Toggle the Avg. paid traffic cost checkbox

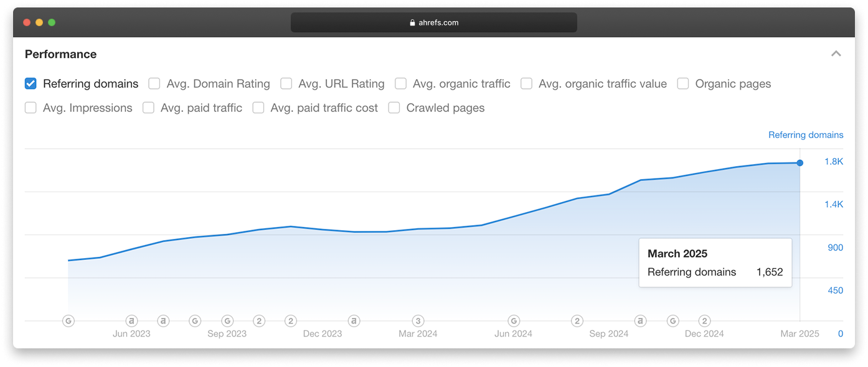[258, 108]
